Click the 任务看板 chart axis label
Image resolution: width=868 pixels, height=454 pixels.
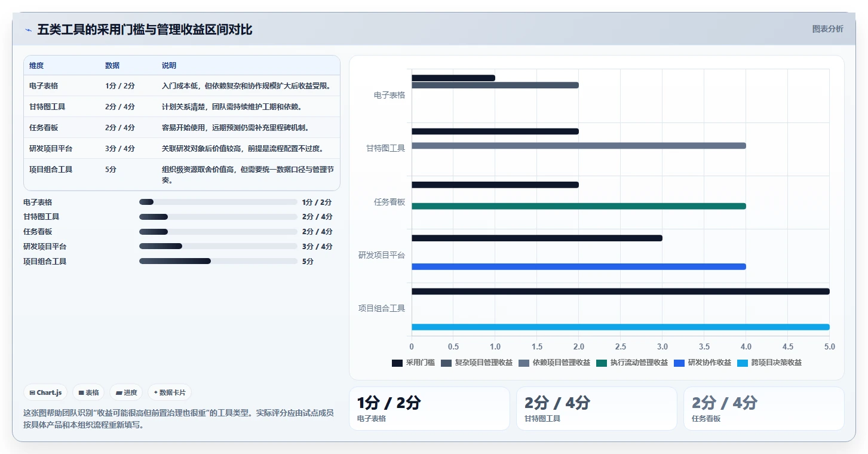coord(389,202)
